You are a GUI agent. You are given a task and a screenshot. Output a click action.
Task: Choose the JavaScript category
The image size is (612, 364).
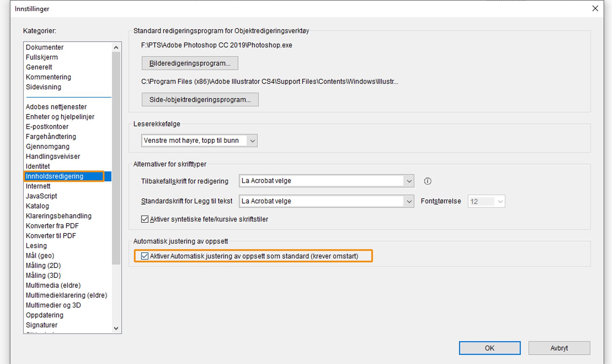(x=41, y=196)
